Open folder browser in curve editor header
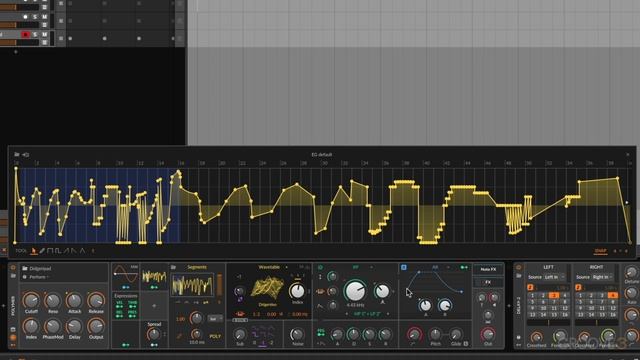640x360 pixels. [17, 154]
